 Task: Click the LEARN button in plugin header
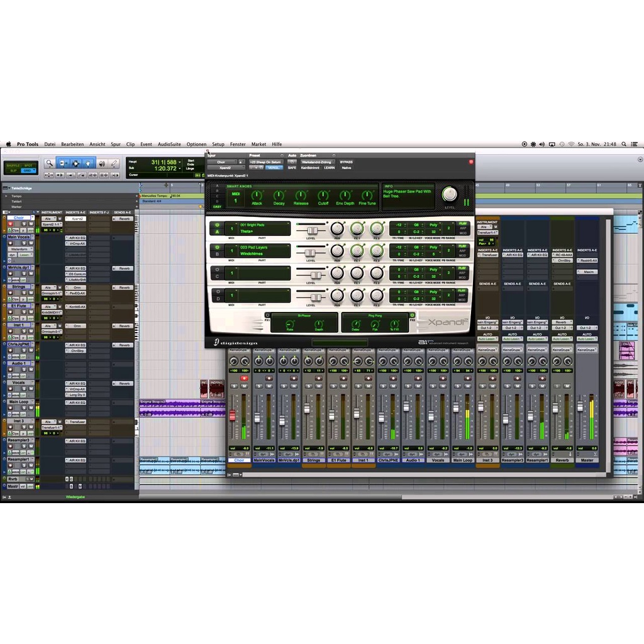click(329, 168)
